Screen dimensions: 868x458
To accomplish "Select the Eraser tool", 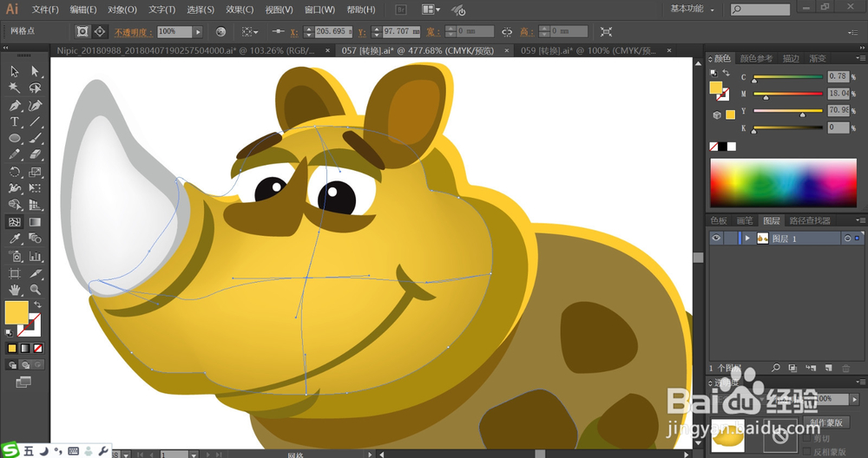I will [x=36, y=155].
